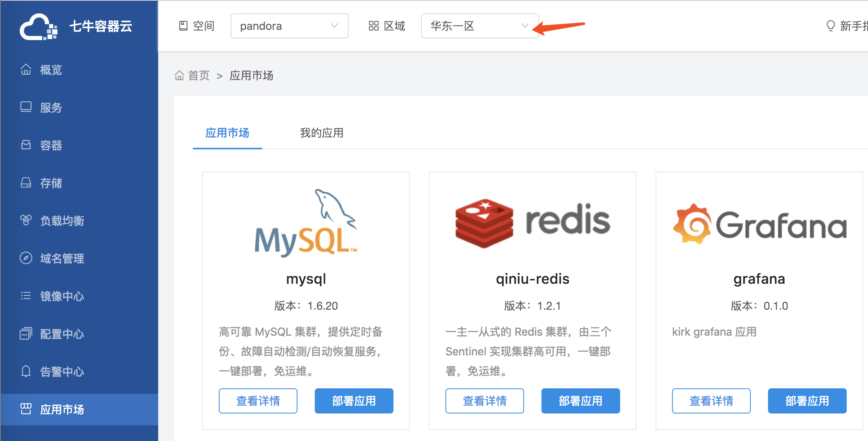Deploy the grafana application
The height and width of the screenshot is (441, 868).
(807, 401)
